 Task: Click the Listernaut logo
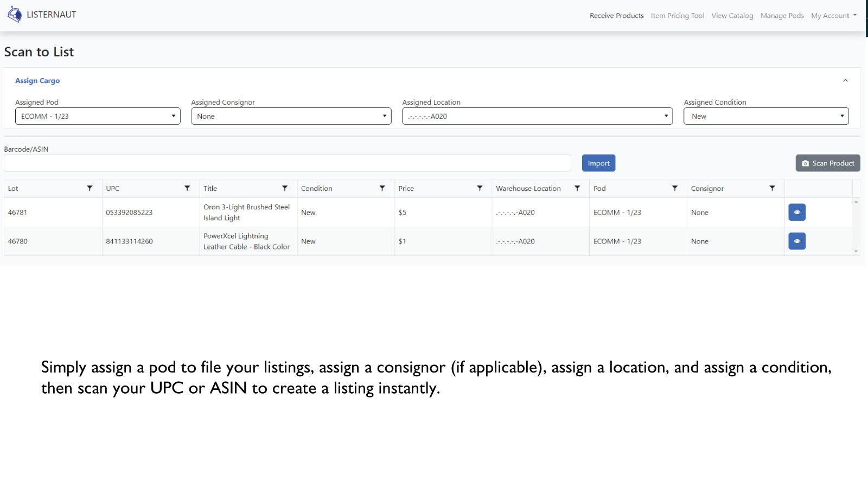coord(41,14)
